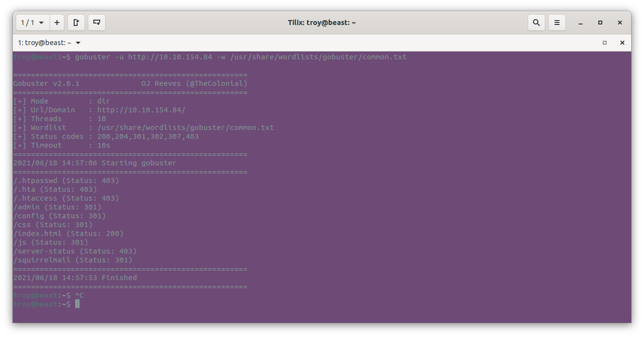This screenshot has width=644, height=337.
Task: Click the '/index.html (Status: 200)' result
Action: pos(68,233)
